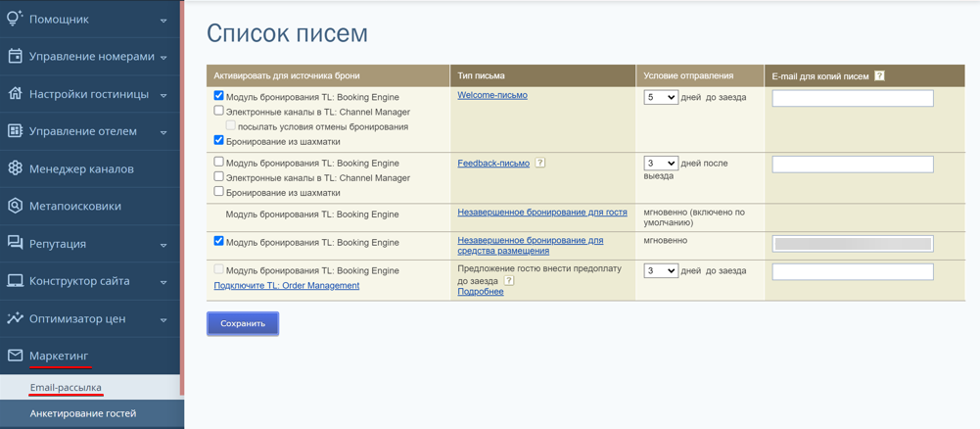
Task: Click the grid icon beside Управление отелем
Action: tap(15, 131)
